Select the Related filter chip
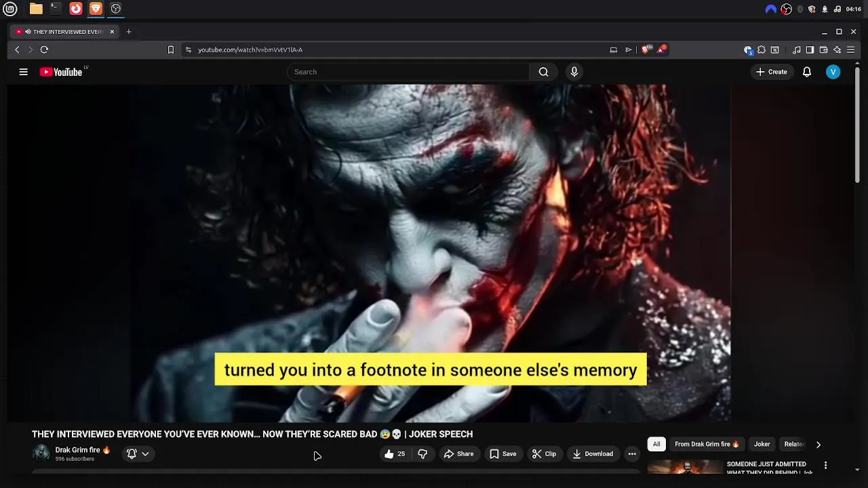Viewport: 868px width, 488px height. [x=794, y=445]
